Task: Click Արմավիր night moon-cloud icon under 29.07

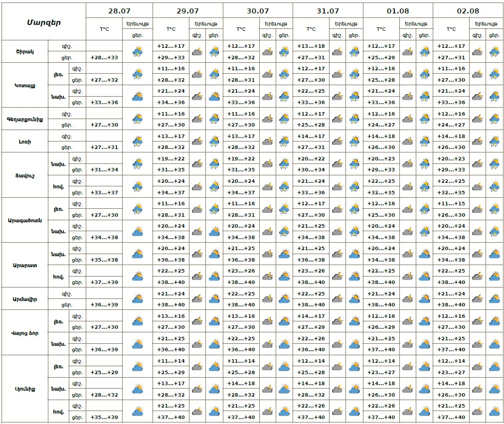Action: click(197, 299)
